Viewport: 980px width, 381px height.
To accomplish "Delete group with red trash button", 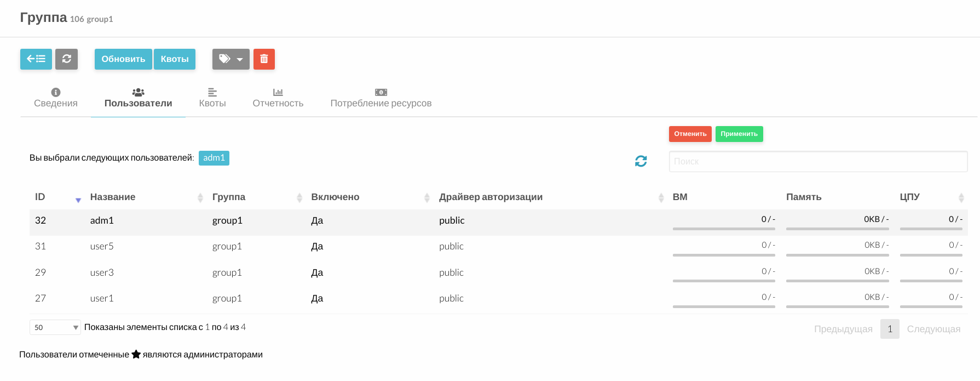I will (264, 59).
